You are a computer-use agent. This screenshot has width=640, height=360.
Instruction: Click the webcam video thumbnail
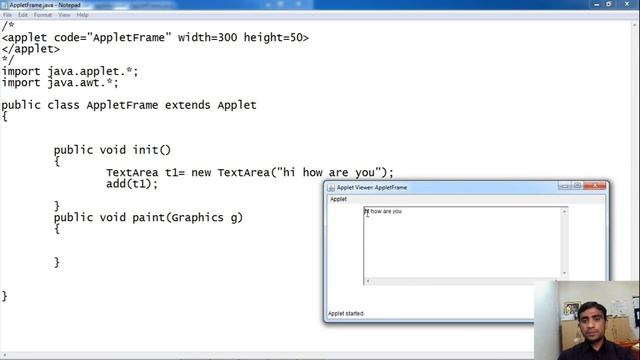point(587,320)
